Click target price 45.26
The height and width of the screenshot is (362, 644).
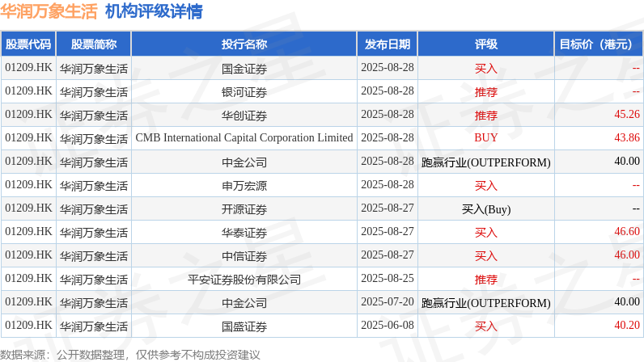pyautogui.click(x=627, y=114)
